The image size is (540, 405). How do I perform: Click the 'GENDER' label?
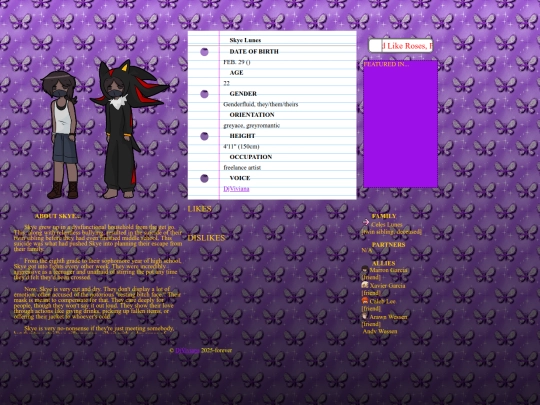(243, 94)
